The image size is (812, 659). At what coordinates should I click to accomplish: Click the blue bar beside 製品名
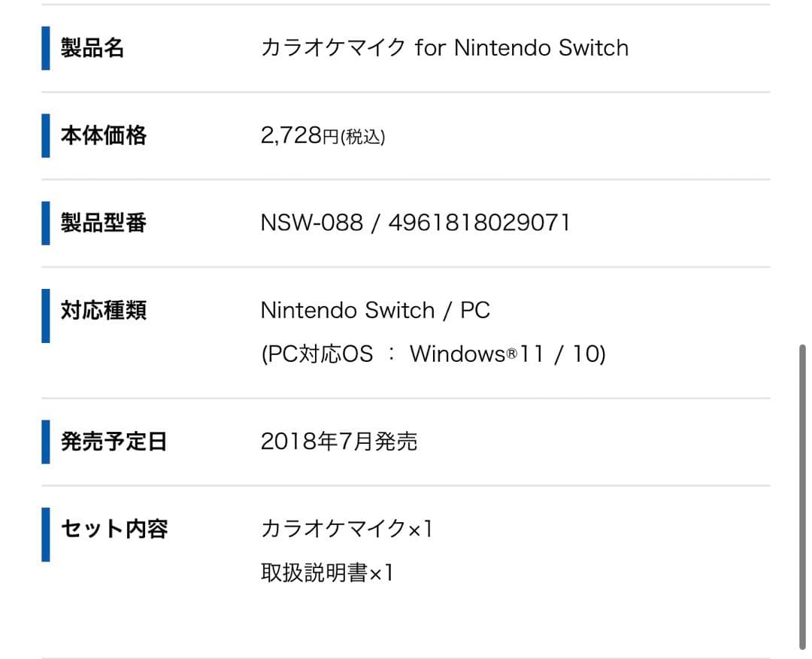pyautogui.click(x=46, y=49)
